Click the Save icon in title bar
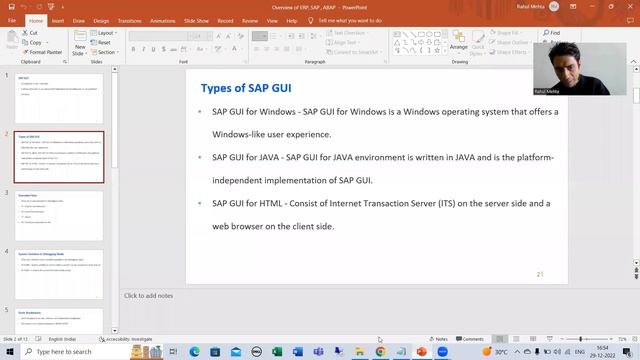The image size is (640, 360). [x=11, y=7]
